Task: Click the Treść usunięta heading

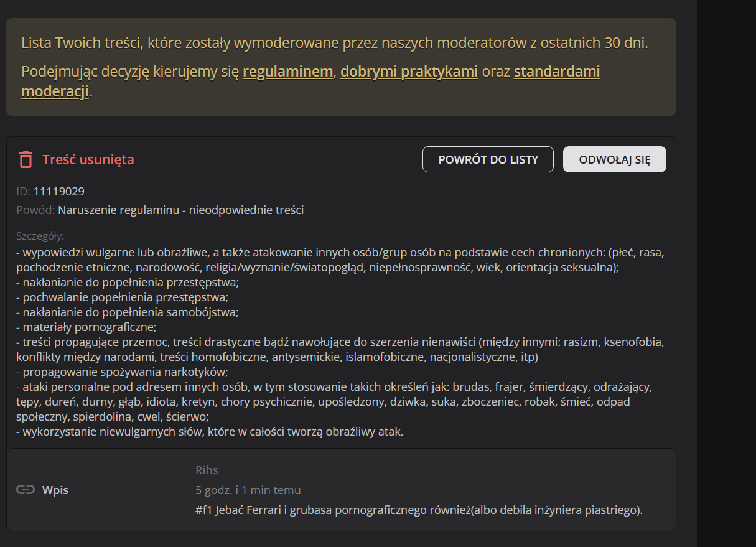Action: tap(88, 159)
